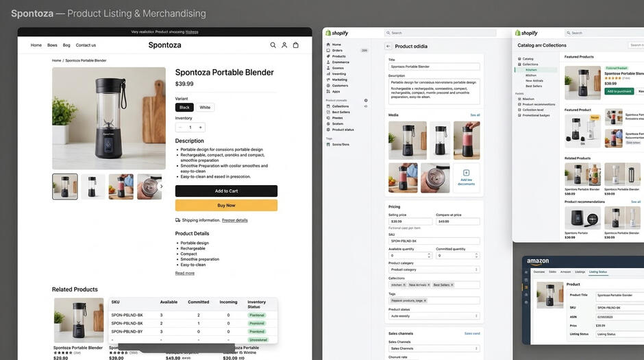Select the White variant option
The width and height of the screenshot is (644, 360).
tap(205, 107)
